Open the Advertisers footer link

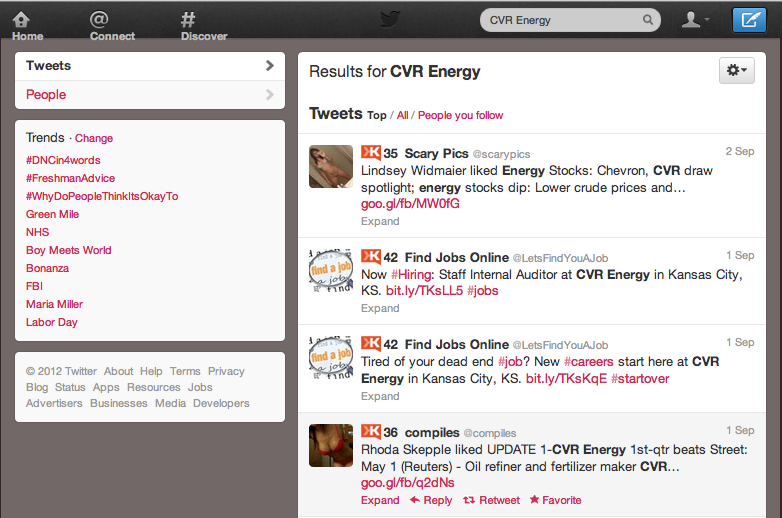coord(54,403)
